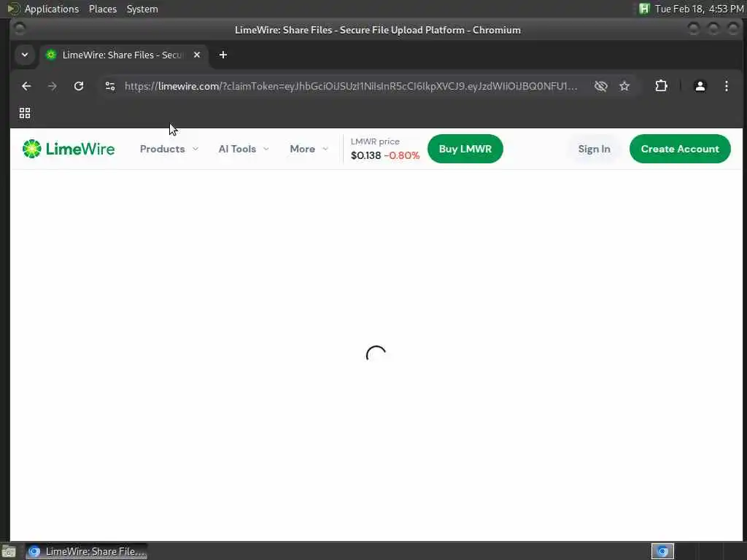This screenshot has width=747, height=560.
Task: Click the LMWR price label
Action: 375,141
